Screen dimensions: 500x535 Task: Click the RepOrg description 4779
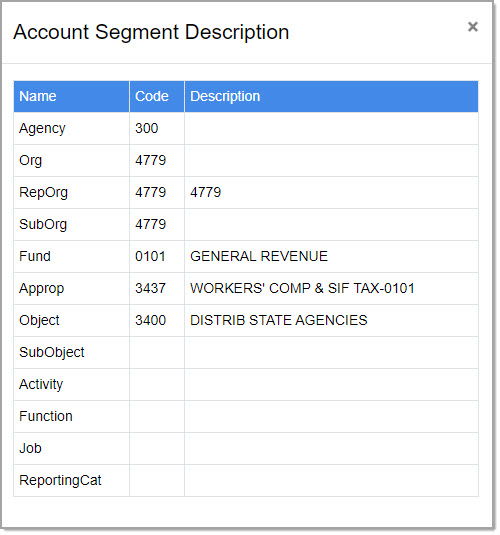click(x=205, y=192)
